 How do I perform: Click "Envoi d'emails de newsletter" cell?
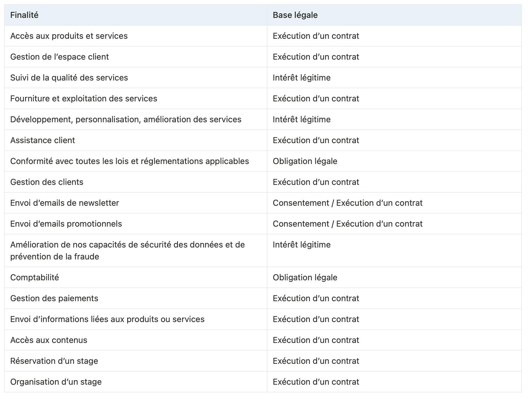pos(64,203)
